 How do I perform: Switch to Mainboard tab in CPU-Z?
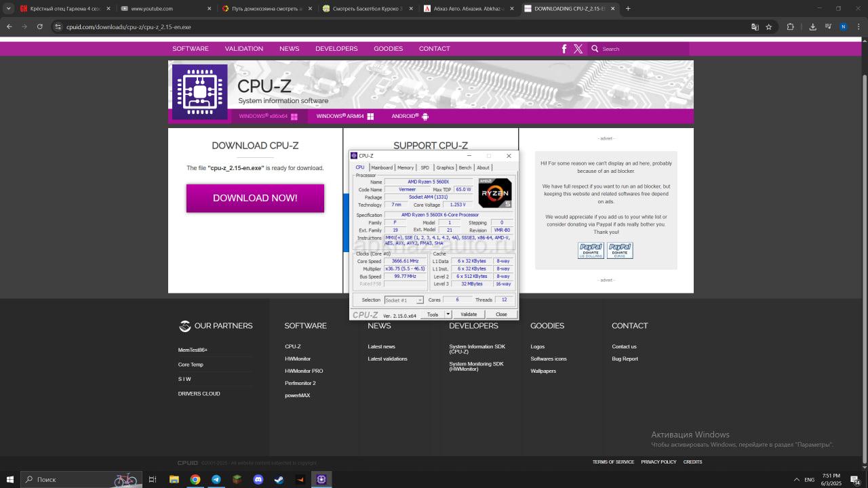pyautogui.click(x=382, y=167)
